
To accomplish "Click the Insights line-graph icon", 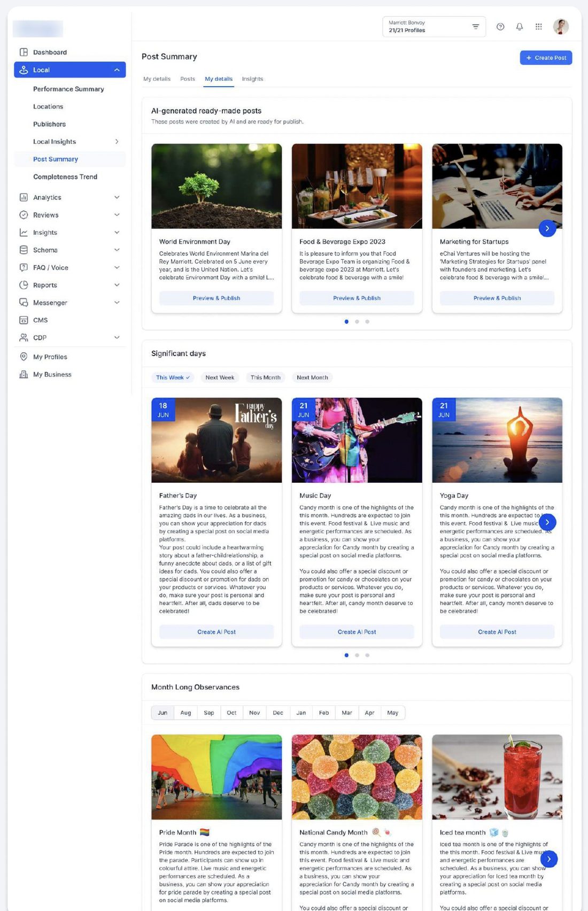I will (24, 233).
